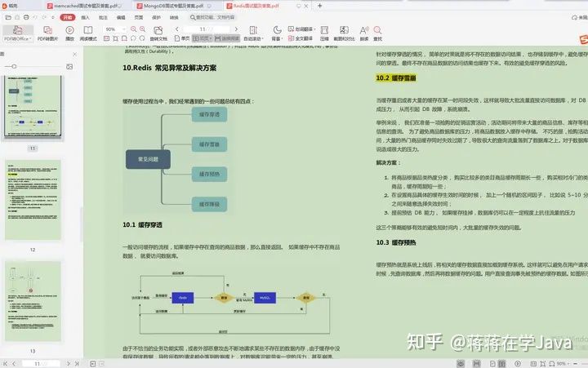Open the 截图和对比 tool
The image size is (588, 368).
344,33
